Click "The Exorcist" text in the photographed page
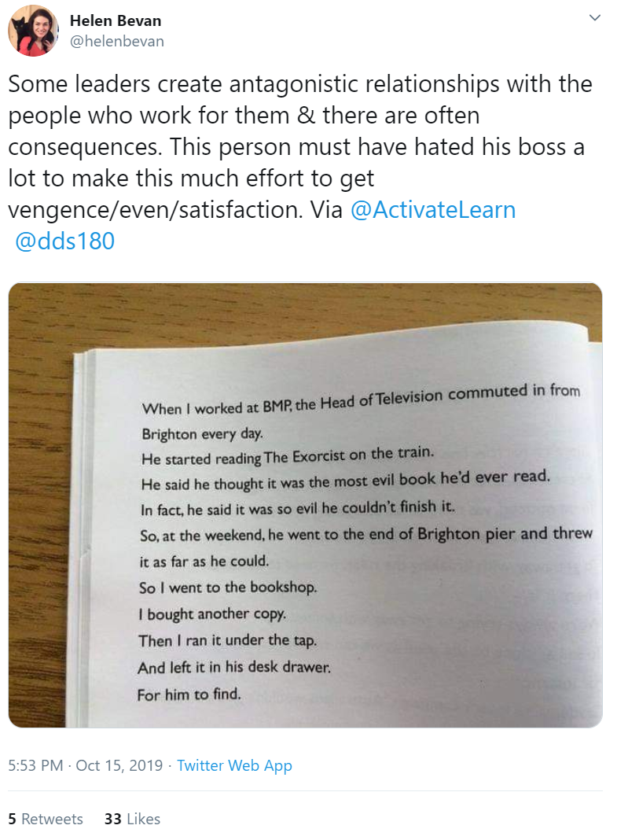Image resolution: width=617 pixels, height=840 pixels. [304, 457]
